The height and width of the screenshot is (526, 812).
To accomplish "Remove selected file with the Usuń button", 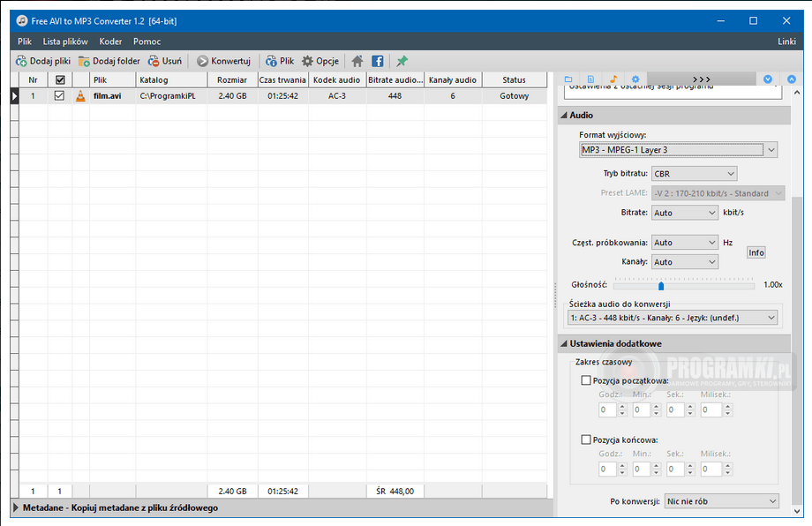I will (165, 61).
